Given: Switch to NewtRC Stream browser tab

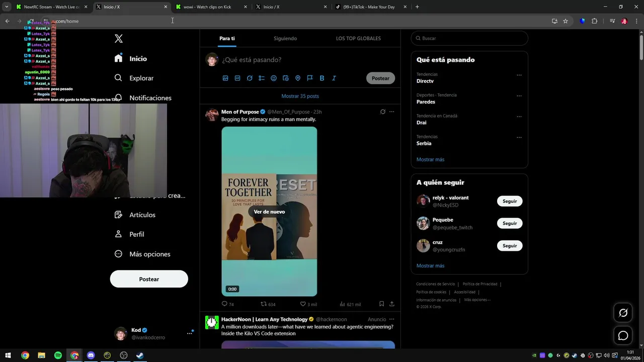Looking at the screenshot, I should [x=51, y=7].
